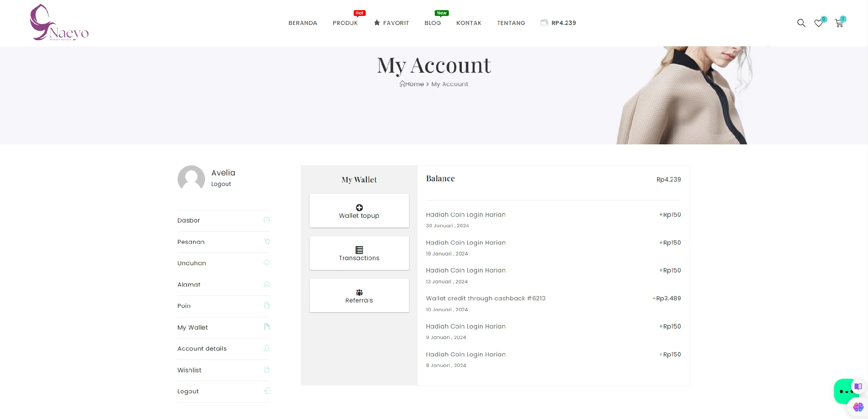
Task: Open the green chat bubble widget
Action: coord(843,392)
